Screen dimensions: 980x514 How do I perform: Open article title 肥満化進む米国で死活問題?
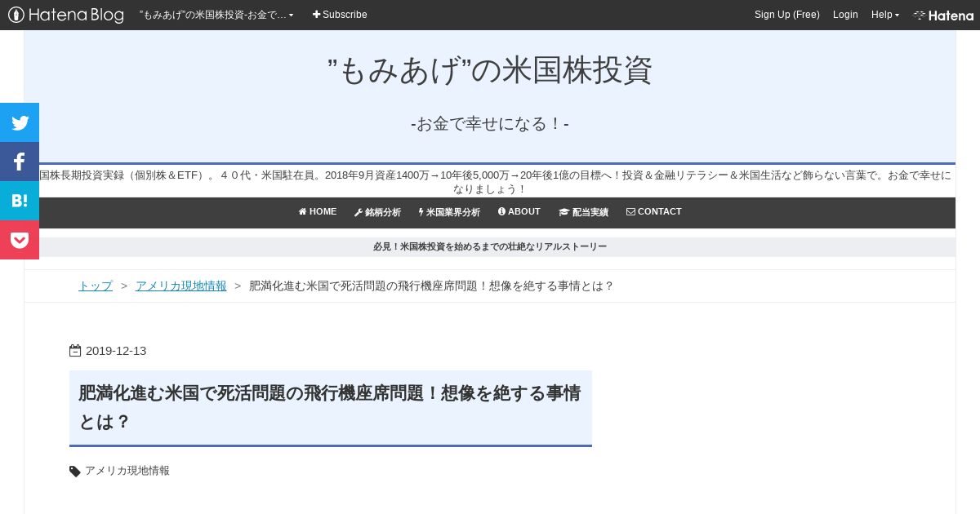330,407
